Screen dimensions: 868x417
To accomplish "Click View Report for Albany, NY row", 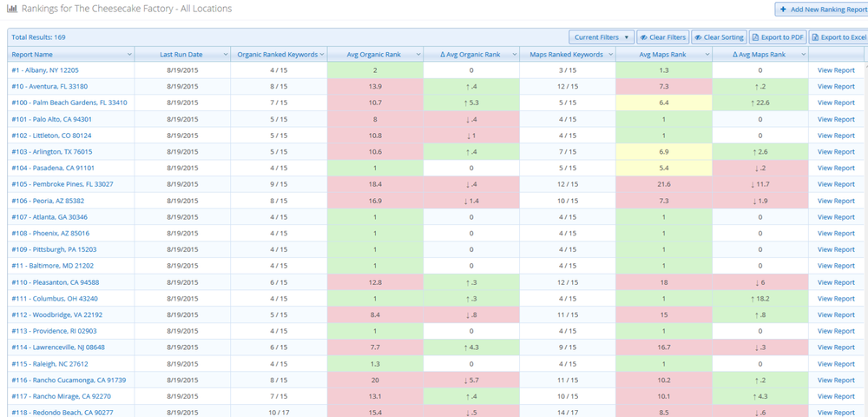I will [x=836, y=70].
